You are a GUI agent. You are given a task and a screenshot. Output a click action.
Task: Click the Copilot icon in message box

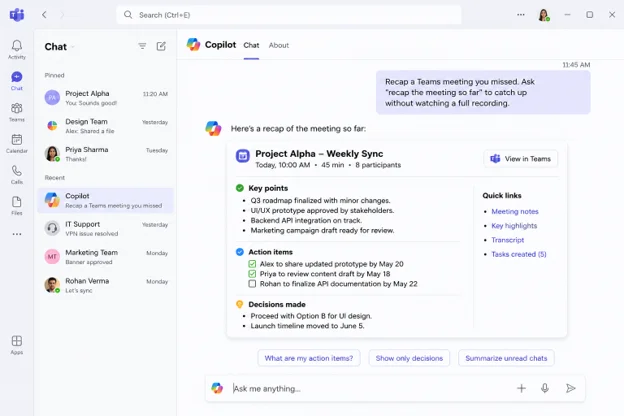point(217,388)
